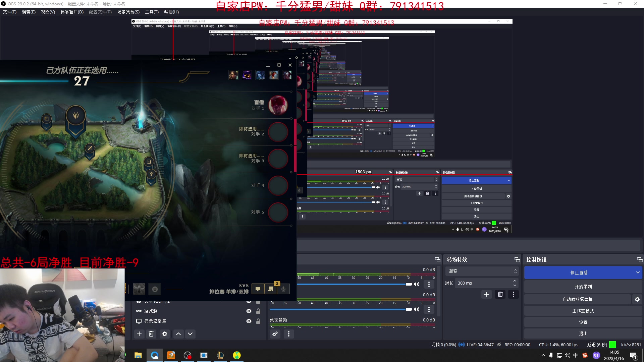Open transition properties three-dot menu
The width and height of the screenshot is (644, 362).
point(514,294)
